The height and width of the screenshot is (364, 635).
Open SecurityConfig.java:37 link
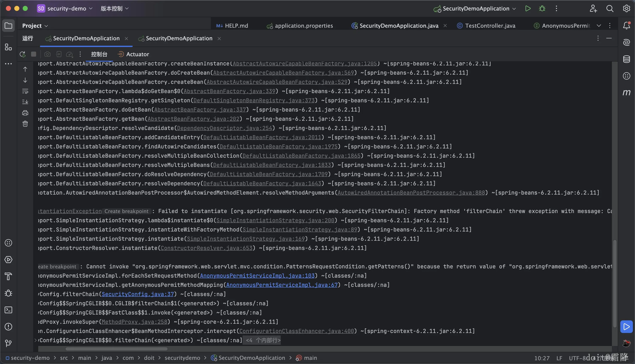138,294
